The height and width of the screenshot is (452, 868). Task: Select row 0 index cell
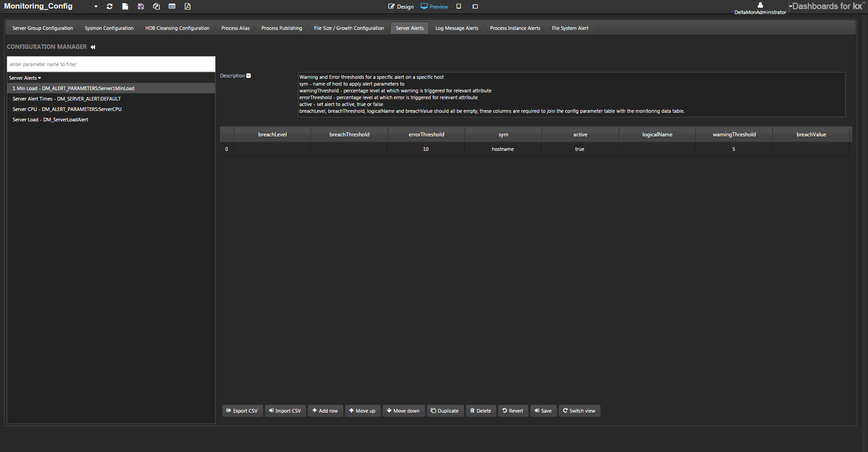[227, 149]
